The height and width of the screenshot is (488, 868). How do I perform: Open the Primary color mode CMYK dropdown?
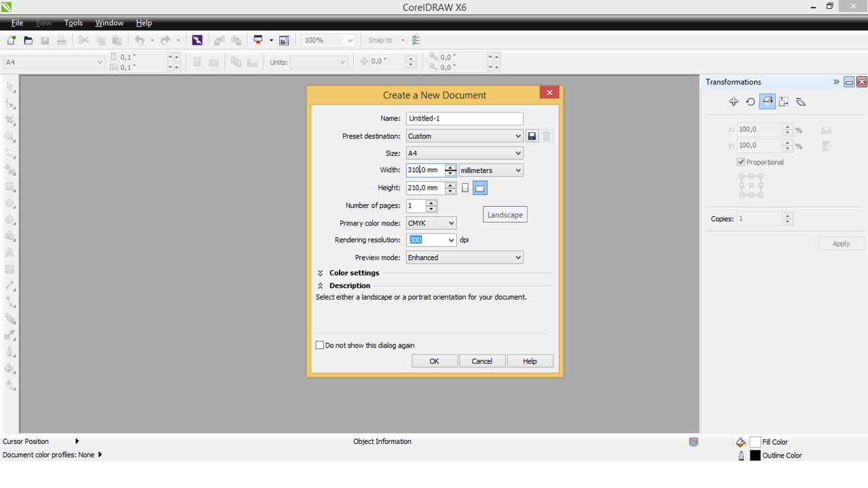tap(431, 223)
